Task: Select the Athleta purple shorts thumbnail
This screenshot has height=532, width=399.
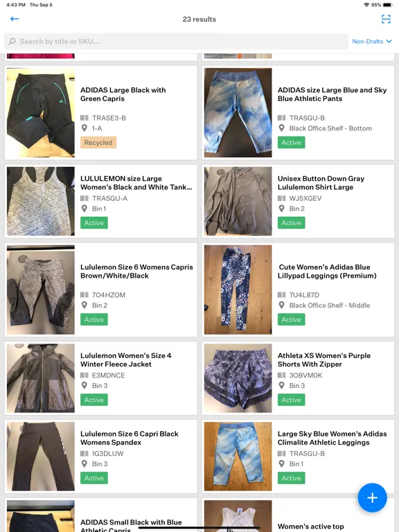Action: pyautogui.click(x=238, y=378)
